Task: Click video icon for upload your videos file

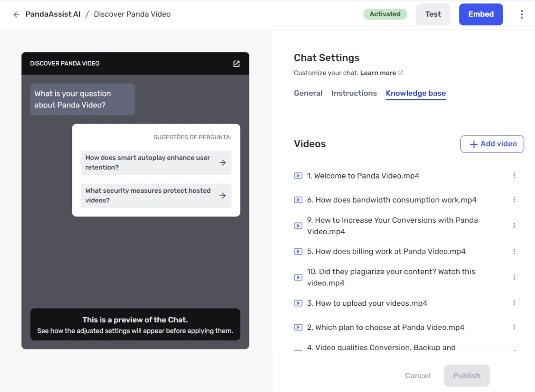Action: (298, 303)
